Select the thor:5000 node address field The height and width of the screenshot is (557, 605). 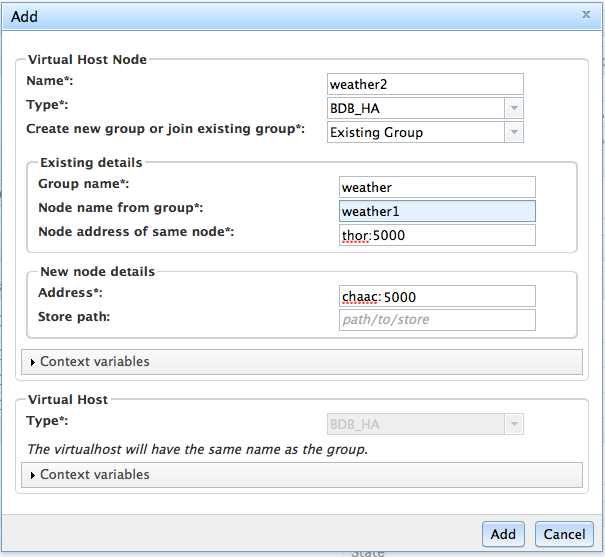point(437,235)
